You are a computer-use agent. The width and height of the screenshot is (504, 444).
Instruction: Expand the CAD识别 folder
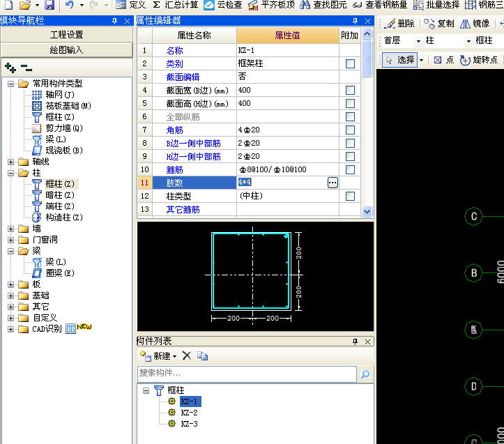10,329
